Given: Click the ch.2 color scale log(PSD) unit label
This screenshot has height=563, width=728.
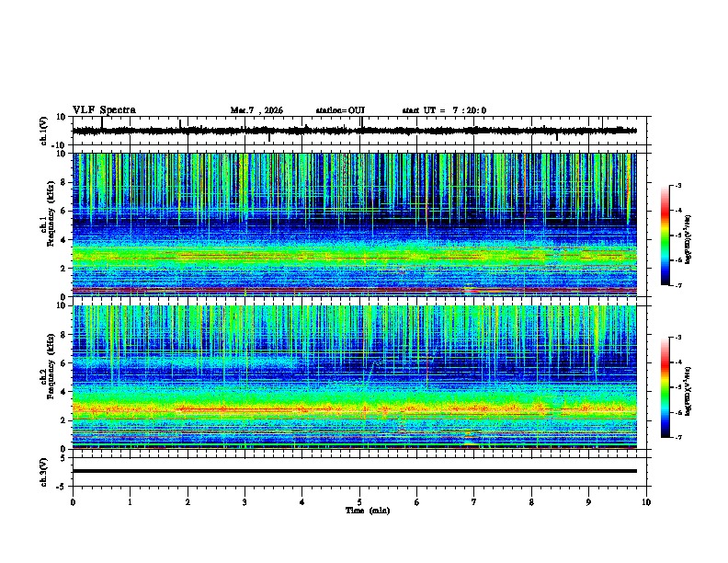Looking at the screenshot, I should point(688,391).
